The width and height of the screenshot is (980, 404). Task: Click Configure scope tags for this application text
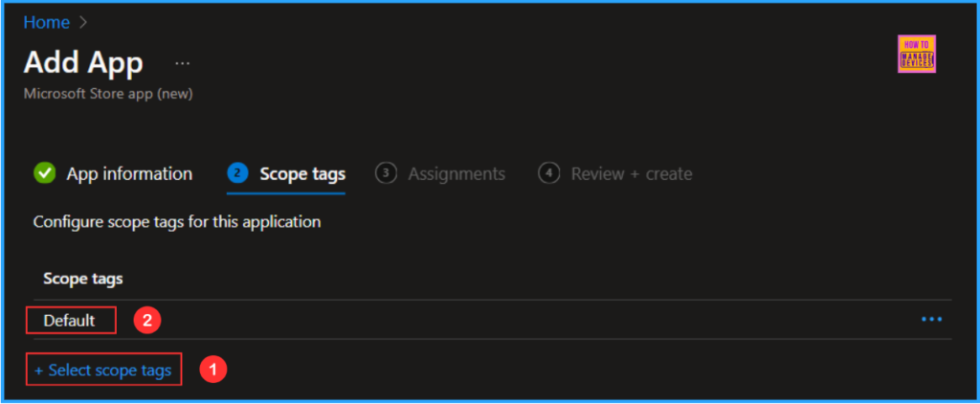177,222
